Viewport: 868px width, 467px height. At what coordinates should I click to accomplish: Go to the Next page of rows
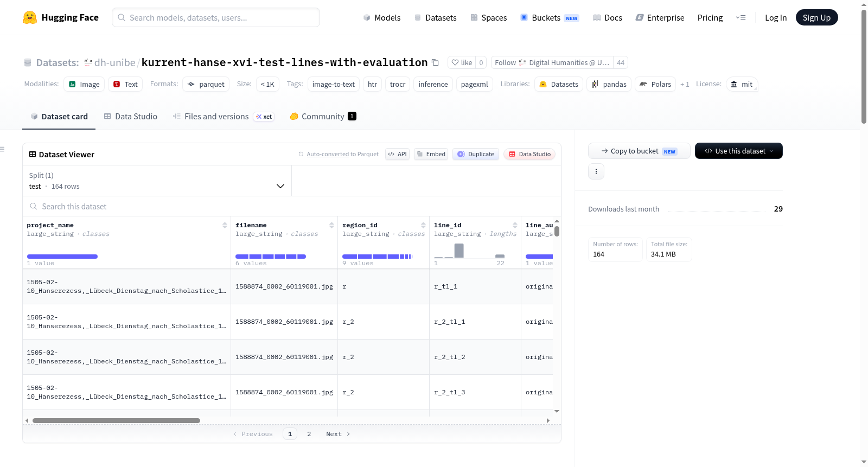[x=338, y=434]
